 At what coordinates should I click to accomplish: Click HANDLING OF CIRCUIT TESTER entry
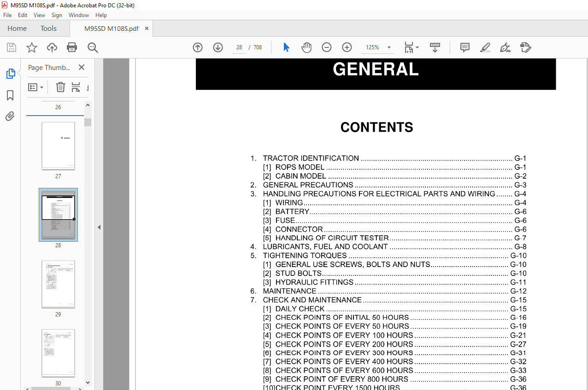point(394,238)
